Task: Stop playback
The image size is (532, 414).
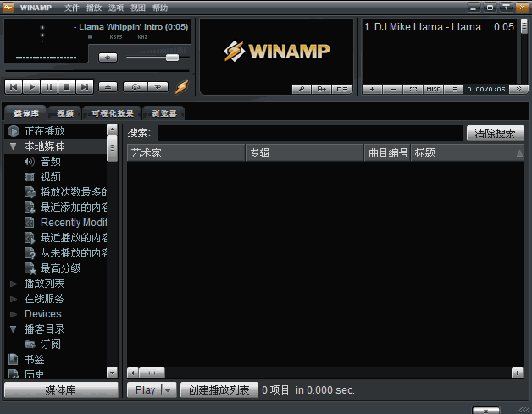Action: 67,87
